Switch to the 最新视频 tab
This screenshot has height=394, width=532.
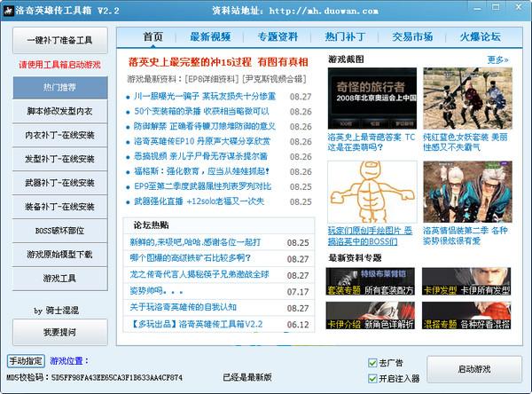(210, 37)
